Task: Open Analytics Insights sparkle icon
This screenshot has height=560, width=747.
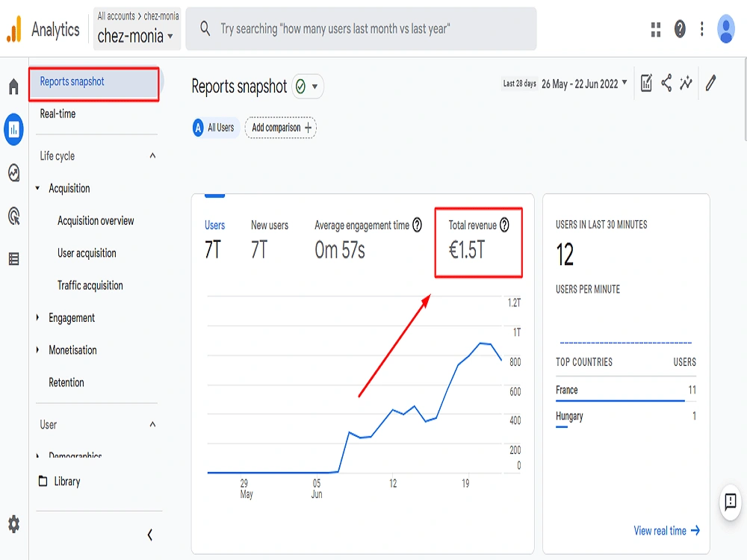Action: tap(686, 84)
